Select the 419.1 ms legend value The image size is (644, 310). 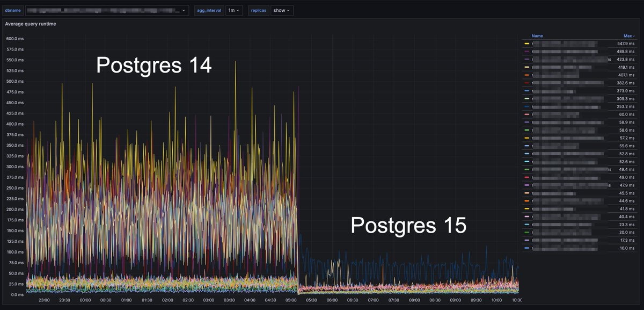[626, 67]
